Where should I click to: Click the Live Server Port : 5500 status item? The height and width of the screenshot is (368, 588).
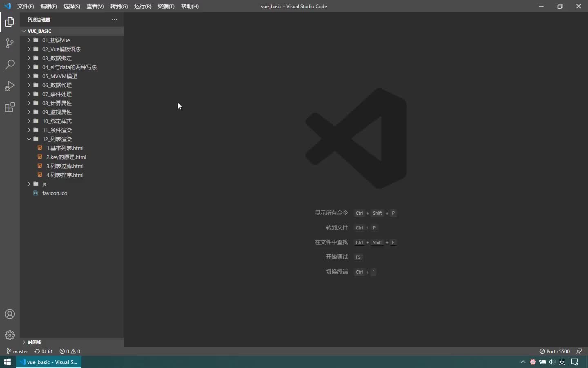coord(555,351)
